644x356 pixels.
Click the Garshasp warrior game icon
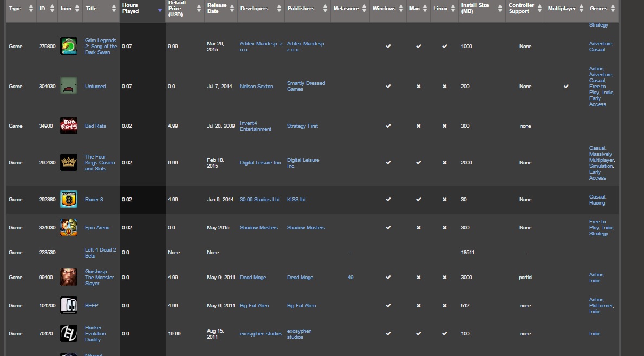click(68, 277)
